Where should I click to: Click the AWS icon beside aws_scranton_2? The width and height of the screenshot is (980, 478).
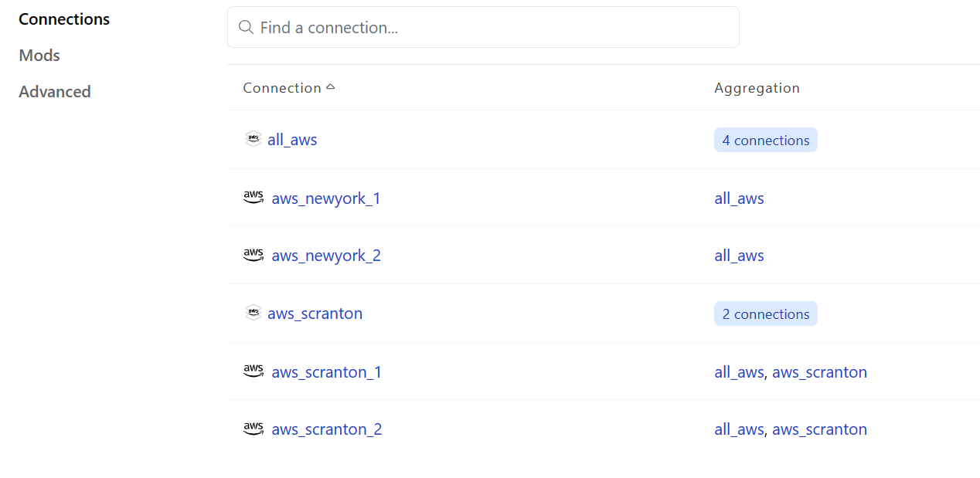254,429
